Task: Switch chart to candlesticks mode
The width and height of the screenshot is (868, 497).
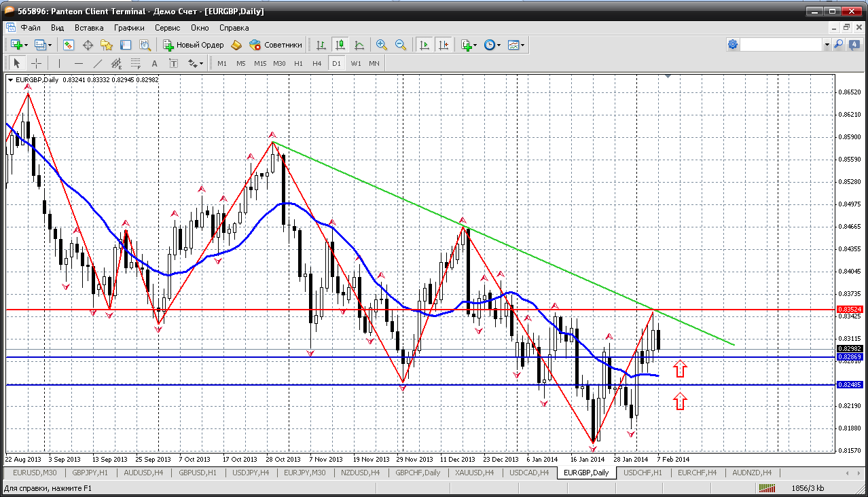Action: click(x=340, y=45)
